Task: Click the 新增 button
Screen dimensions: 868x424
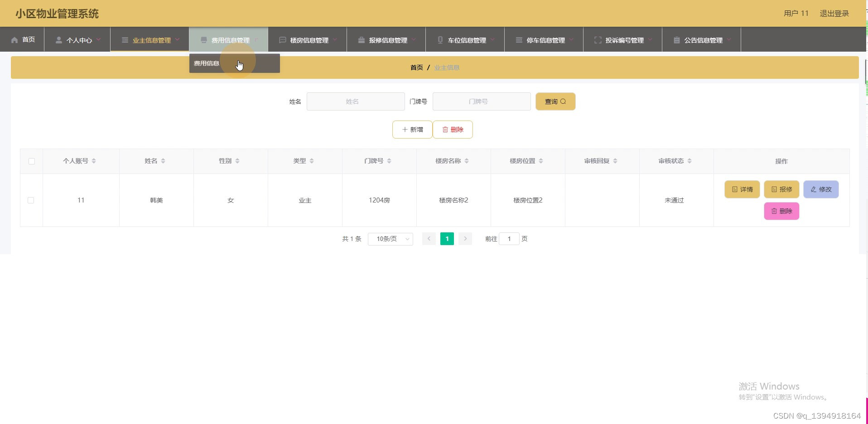Action: [412, 130]
